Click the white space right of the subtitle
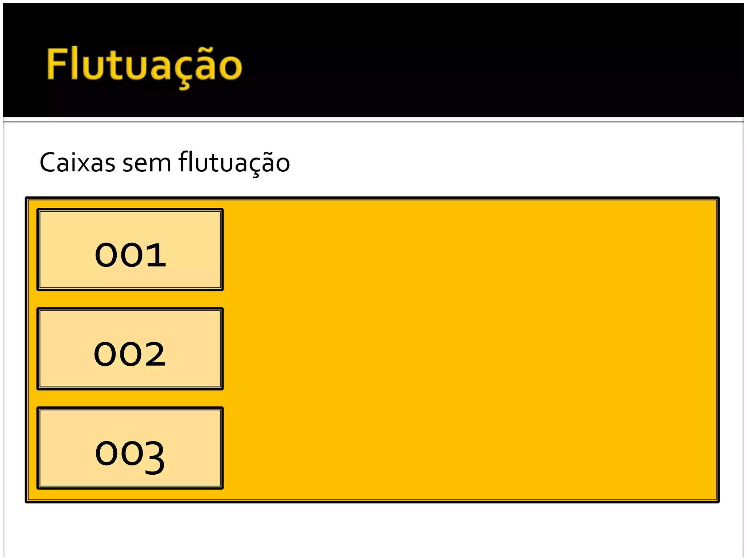747x560 pixels. [x=511, y=163]
